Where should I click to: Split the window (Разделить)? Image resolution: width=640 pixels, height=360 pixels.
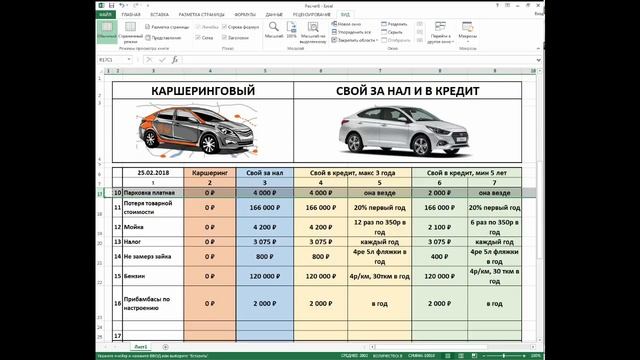click(x=394, y=24)
